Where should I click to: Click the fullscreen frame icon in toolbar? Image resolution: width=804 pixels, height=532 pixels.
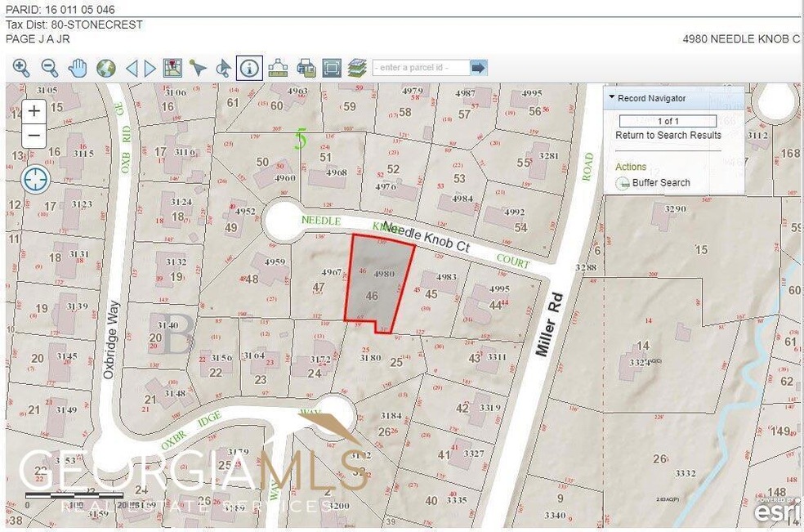click(331, 67)
